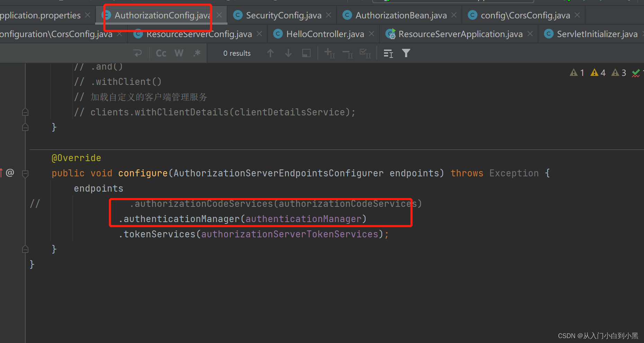
Task: Add selection for next occurrence icon
Action: (329, 53)
